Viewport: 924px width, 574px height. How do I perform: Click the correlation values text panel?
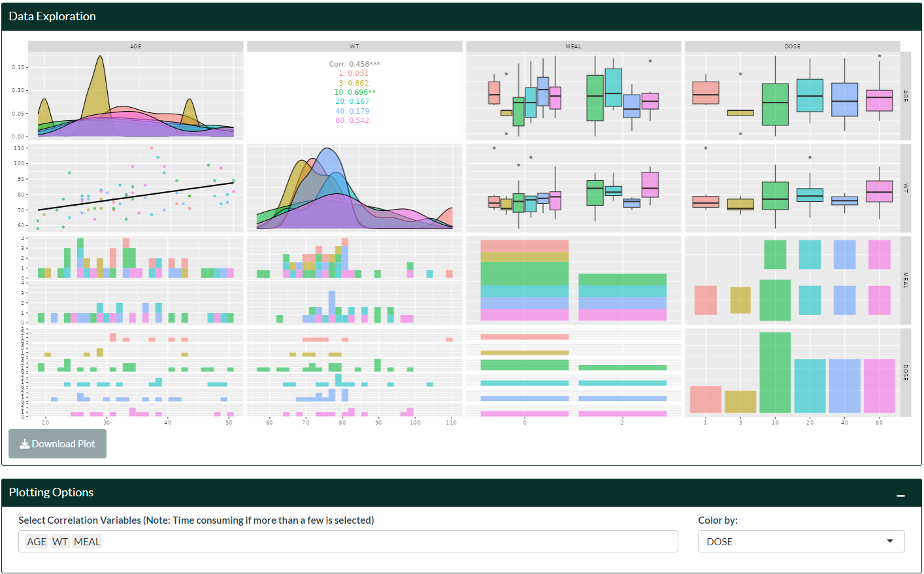pyautogui.click(x=354, y=96)
